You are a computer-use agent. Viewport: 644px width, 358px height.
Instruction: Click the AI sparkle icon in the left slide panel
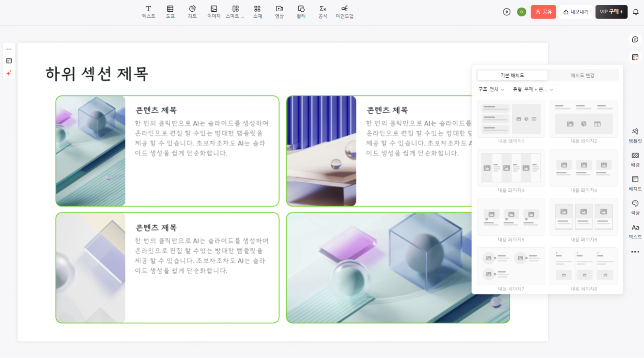tap(9, 73)
